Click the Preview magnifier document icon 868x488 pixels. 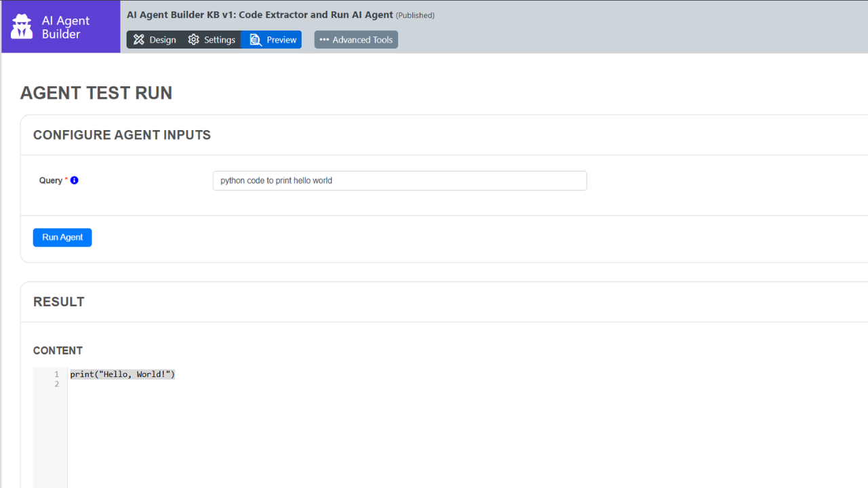click(256, 40)
